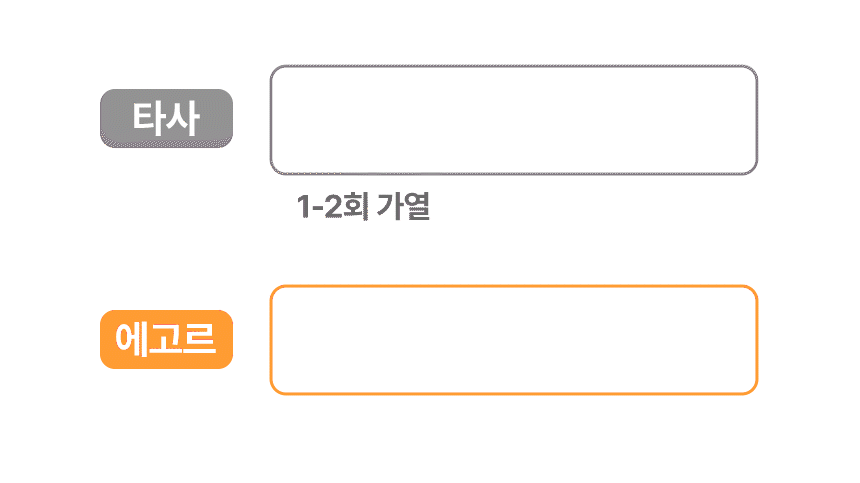Select the 에고르 tag
The height and width of the screenshot is (483, 860).
click(166, 339)
